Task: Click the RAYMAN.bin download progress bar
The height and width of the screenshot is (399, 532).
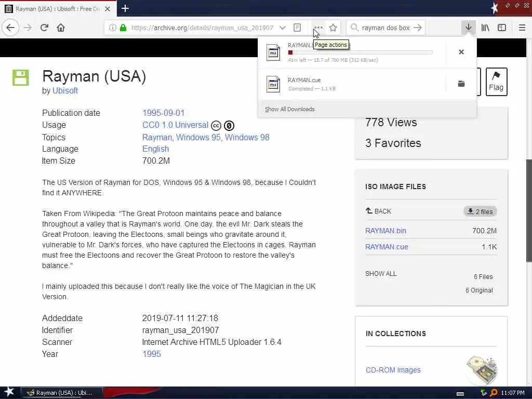Action: pyautogui.click(x=360, y=52)
